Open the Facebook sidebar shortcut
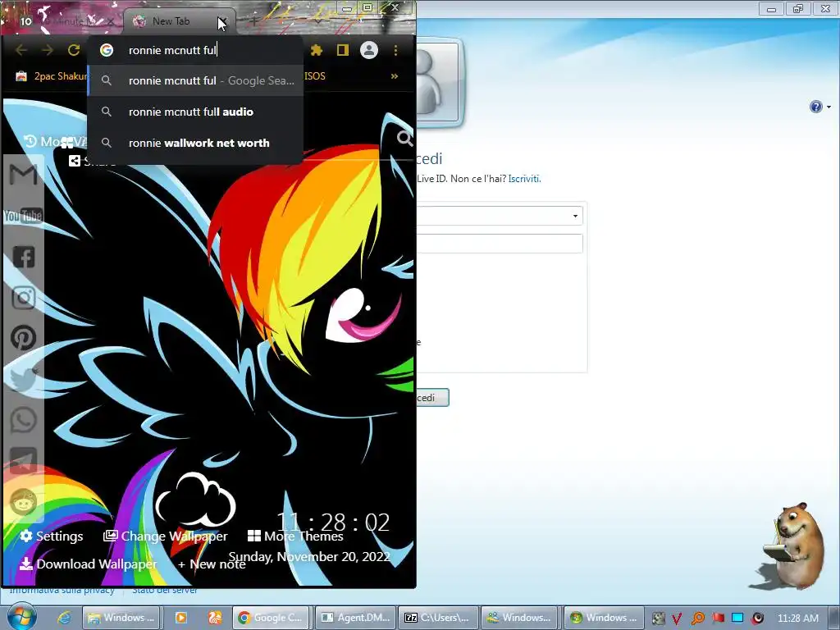 pyautogui.click(x=23, y=257)
